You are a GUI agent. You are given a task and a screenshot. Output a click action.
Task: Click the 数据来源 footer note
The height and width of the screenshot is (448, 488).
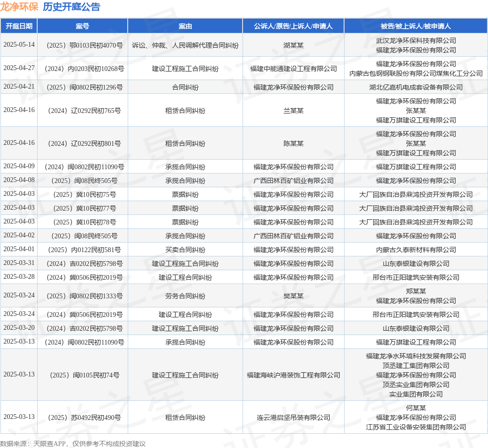coord(73,444)
